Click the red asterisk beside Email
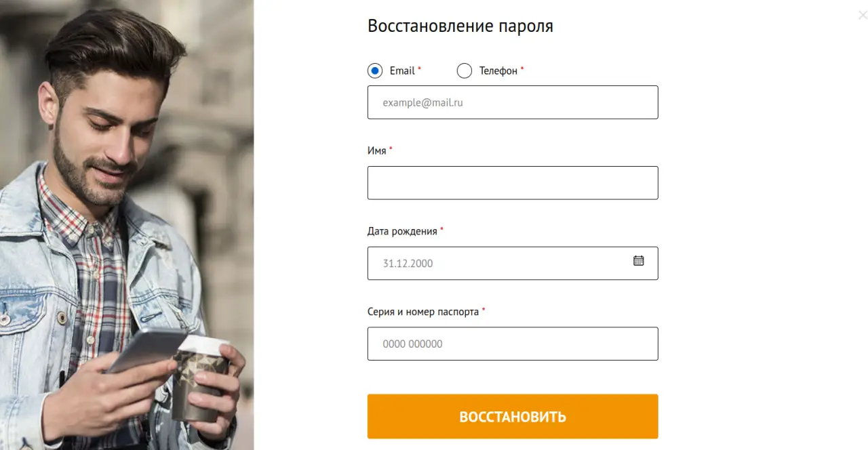 419,69
